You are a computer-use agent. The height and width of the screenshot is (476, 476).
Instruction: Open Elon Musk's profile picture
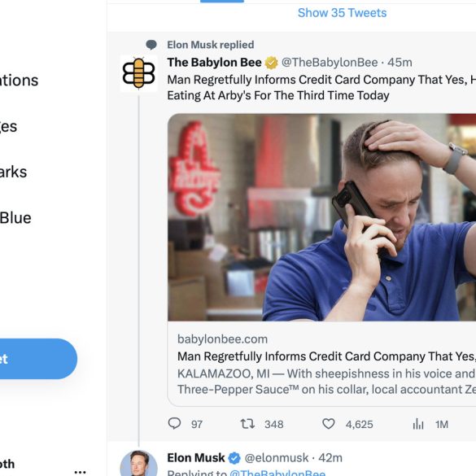pos(139,463)
